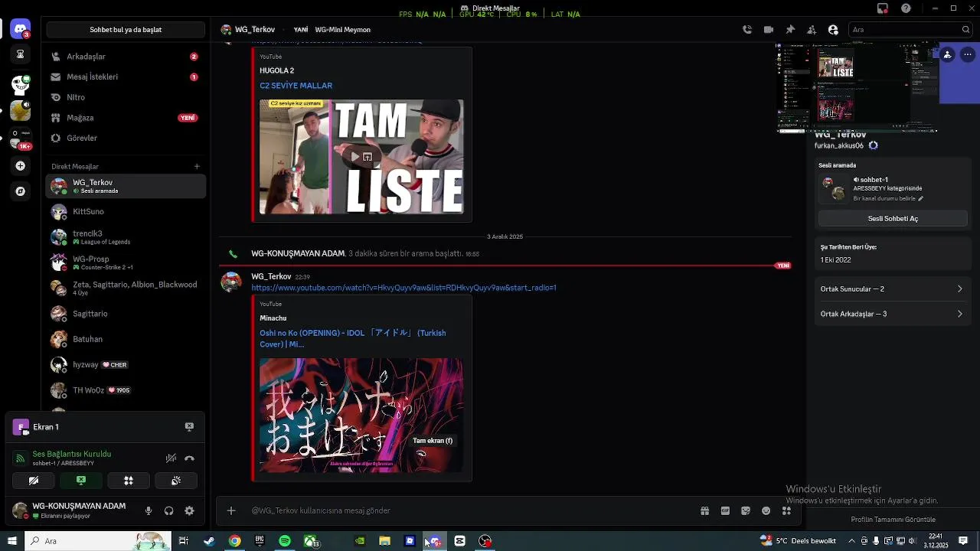Toggle screen share button
The image size is (980, 551).
(81, 481)
